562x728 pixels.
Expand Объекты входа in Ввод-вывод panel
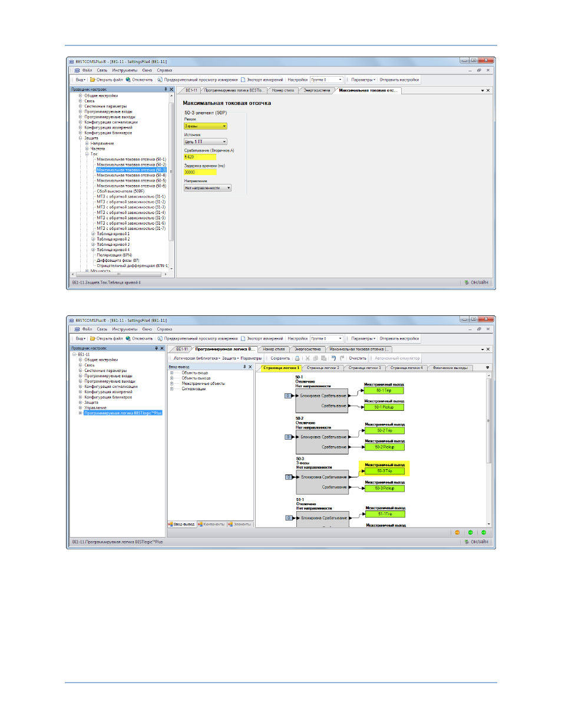172,373
